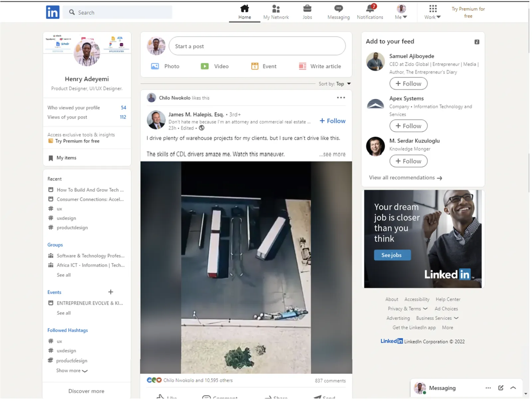Open the Accessibility footer link

pyautogui.click(x=417, y=299)
